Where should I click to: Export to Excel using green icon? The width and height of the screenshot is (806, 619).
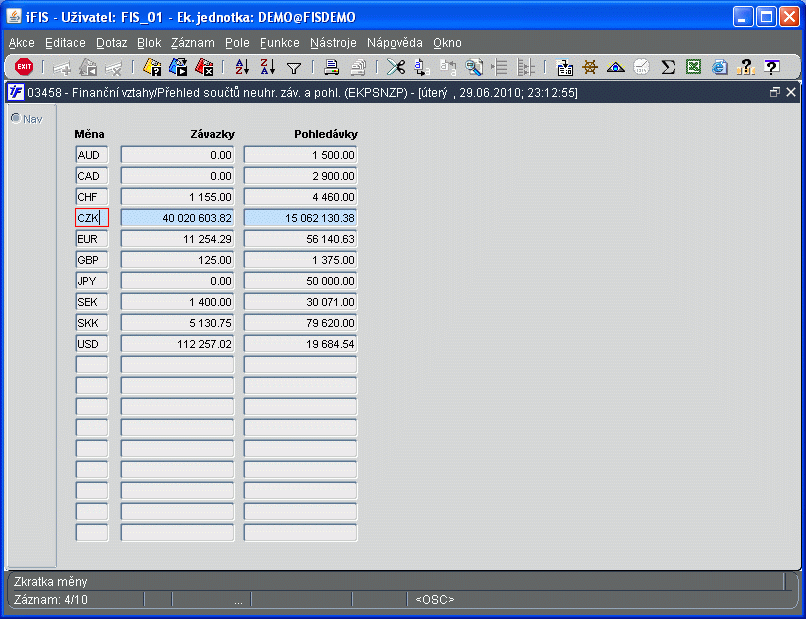[x=693, y=67]
